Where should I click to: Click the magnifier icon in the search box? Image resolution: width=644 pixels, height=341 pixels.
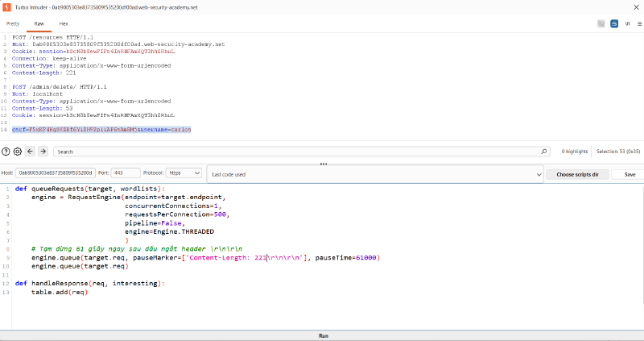[x=544, y=152]
